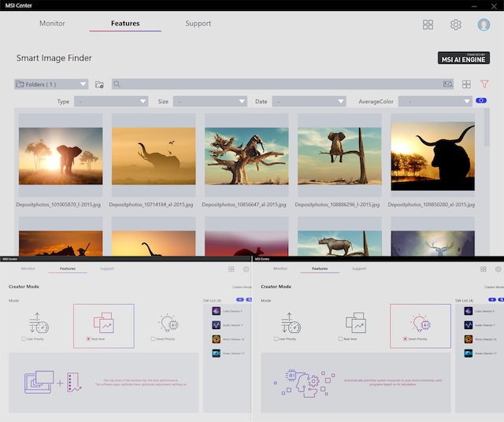This screenshot has width=504, height=422.
Task: Open Support tab in Smart Image Finder window
Action: point(198,24)
